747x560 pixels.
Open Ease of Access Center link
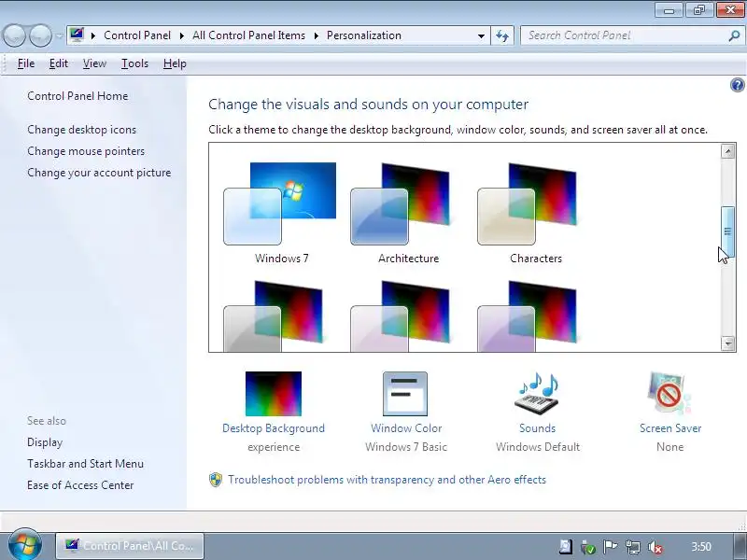(x=80, y=485)
